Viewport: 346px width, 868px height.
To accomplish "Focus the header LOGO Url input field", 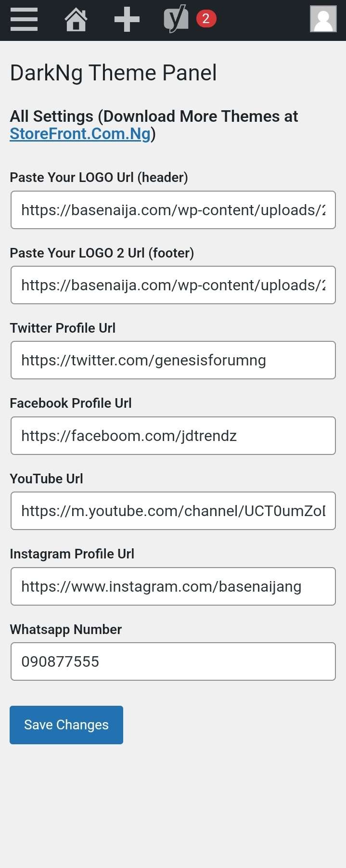I will (173, 210).
